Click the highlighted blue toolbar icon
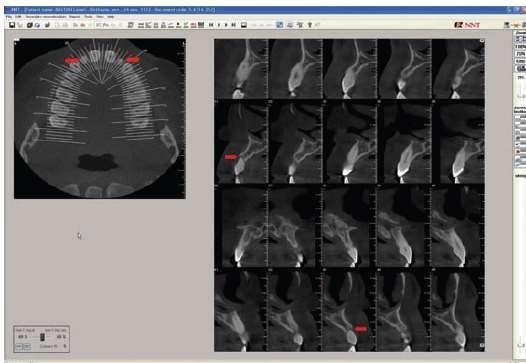The image size is (526, 363). click(279, 25)
